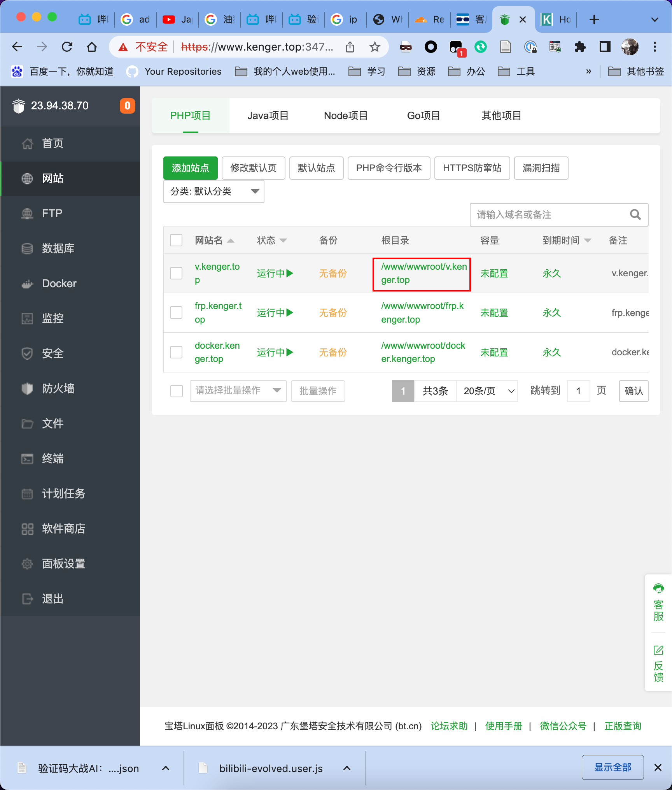
Task: Expand bookmarks overflow chevron
Action: [x=588, y=71]
